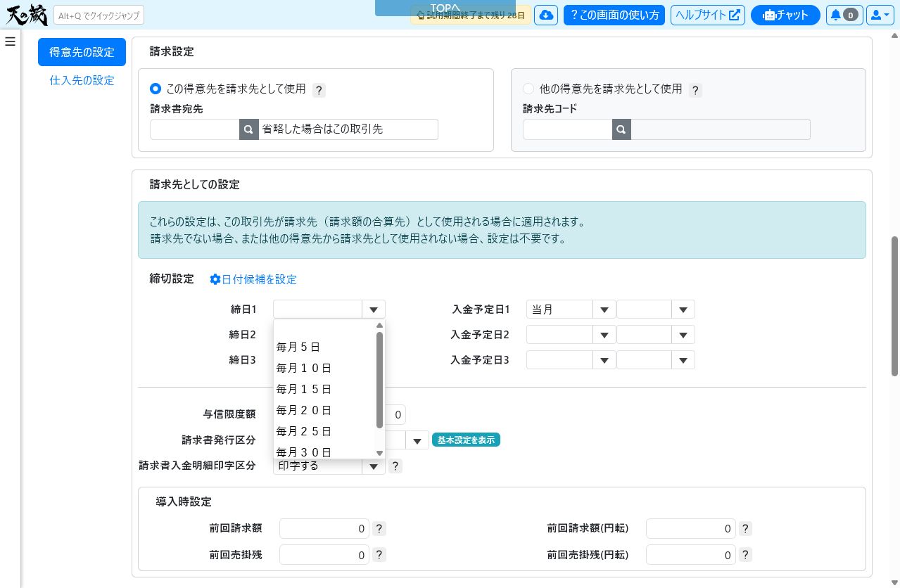
Task: Choose 毎月２０日 from the list
Action: [324, 410]
